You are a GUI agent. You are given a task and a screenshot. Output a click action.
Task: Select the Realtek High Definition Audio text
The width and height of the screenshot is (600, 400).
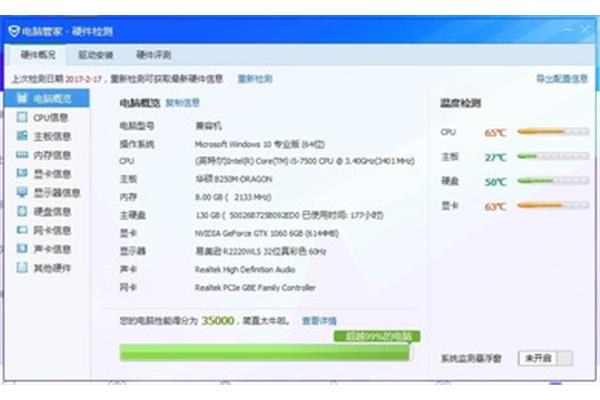tap(245, 269)
